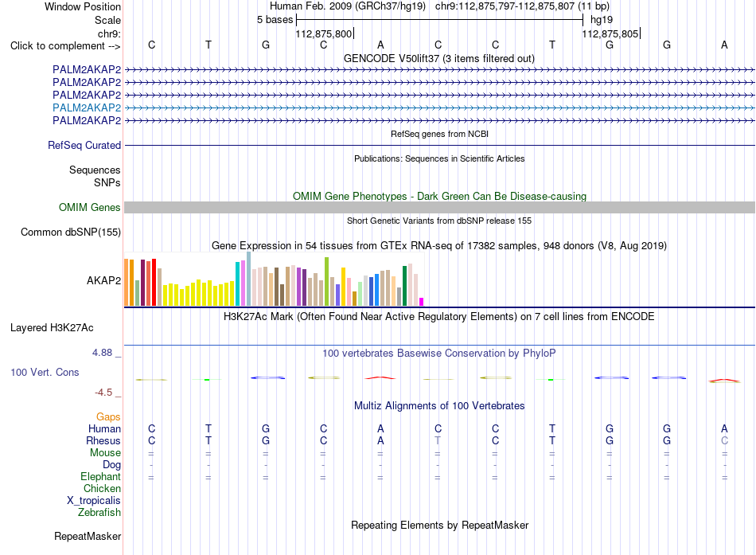Open '100 vertebrates Basewise Conservation by PhyloP'
This screenshot has width=756, height=555.
point(439,354)
